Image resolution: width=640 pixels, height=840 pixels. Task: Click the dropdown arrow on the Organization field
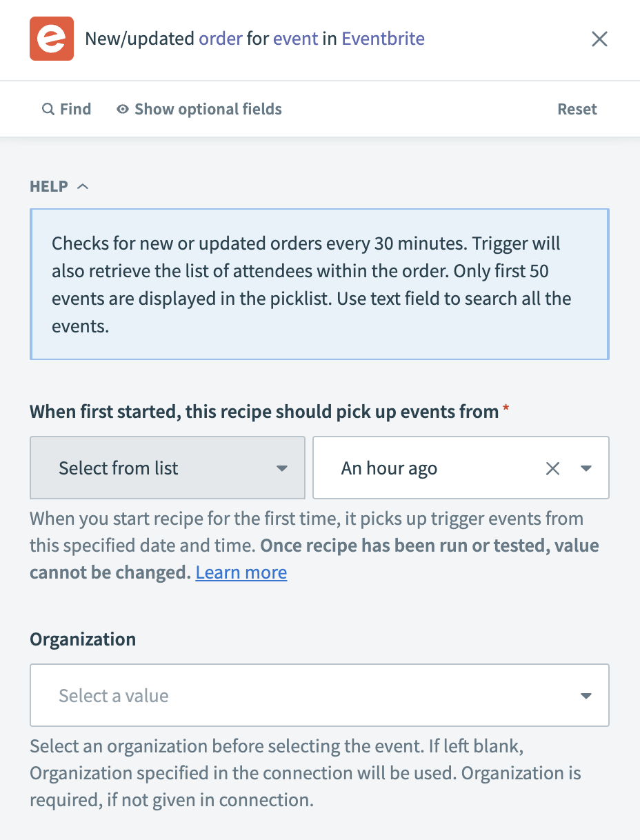(x=587, y=695)
